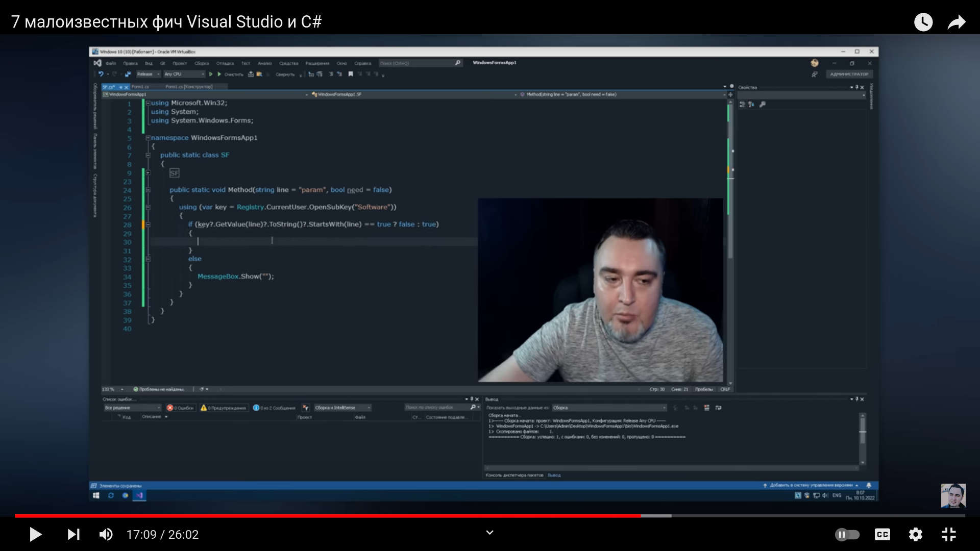The width and height of the screenshot is (980, 551).
Task: Open the Share arrow
Action: [956, 22]
